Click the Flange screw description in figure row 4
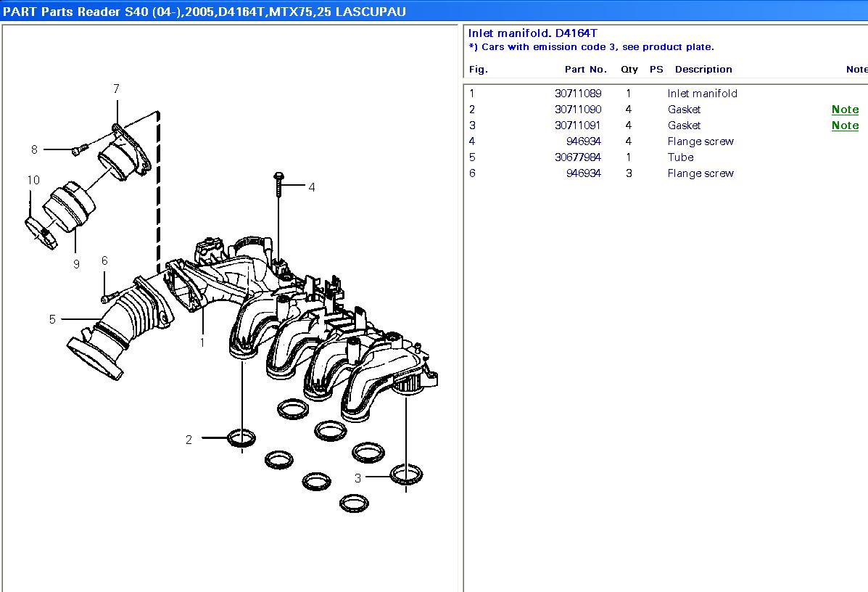This screenshot has width=868, height=592. point(700,141)
